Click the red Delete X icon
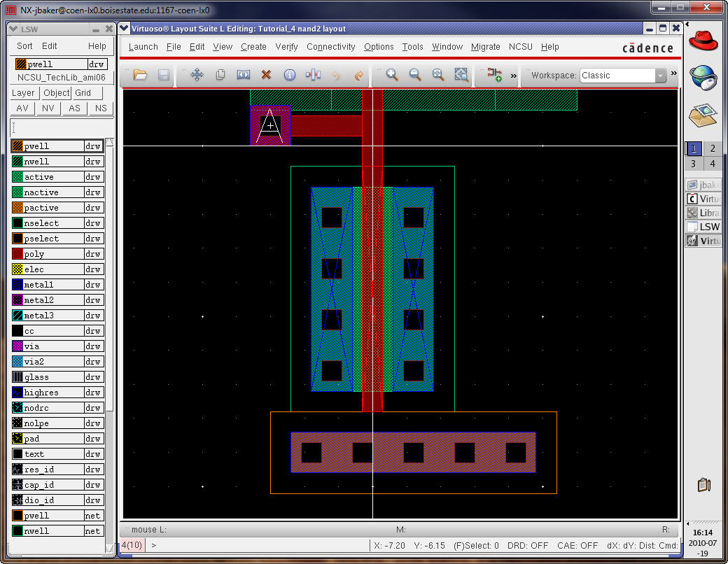Screen dimensions: 728x564 (266, 75)
